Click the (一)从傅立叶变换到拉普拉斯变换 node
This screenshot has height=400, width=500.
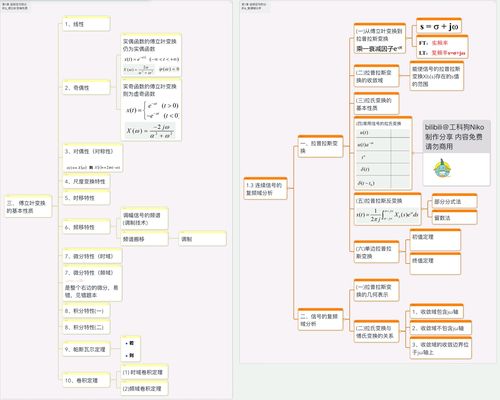click(380, 39)
